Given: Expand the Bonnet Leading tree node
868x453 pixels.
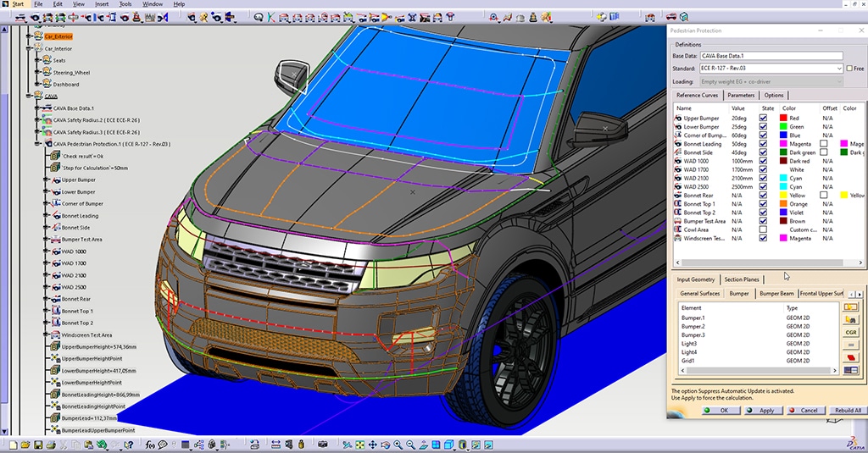Looking at the screenshot, I should (46, 216).
